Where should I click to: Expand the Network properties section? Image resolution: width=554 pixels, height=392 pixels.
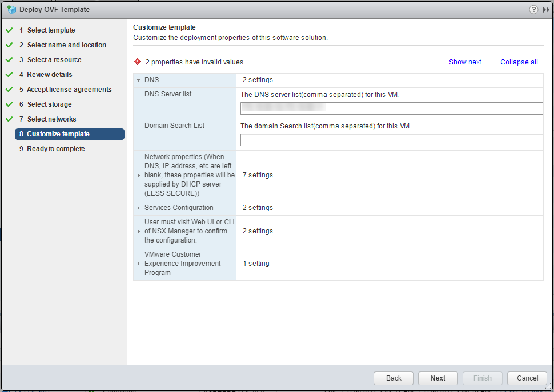tap(139, 175)
